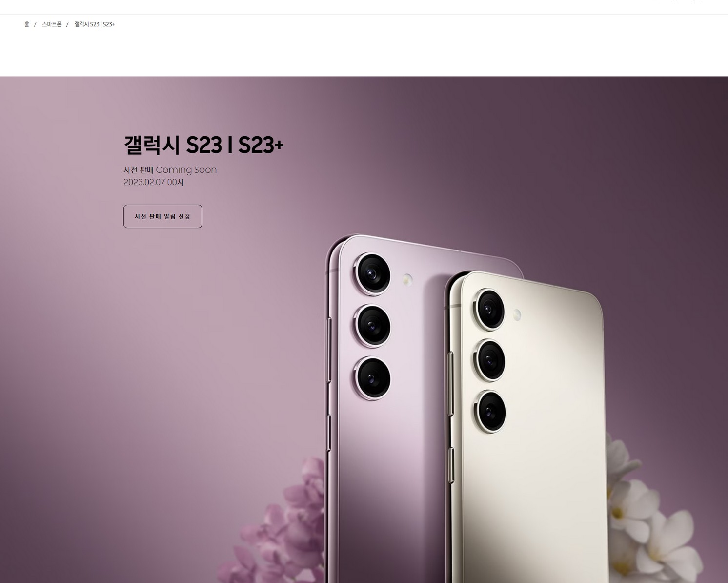Click the 갤럭시 S23 | S23+ headline
The width and height of the screenshot is (728, 583).
coord(203,145)
